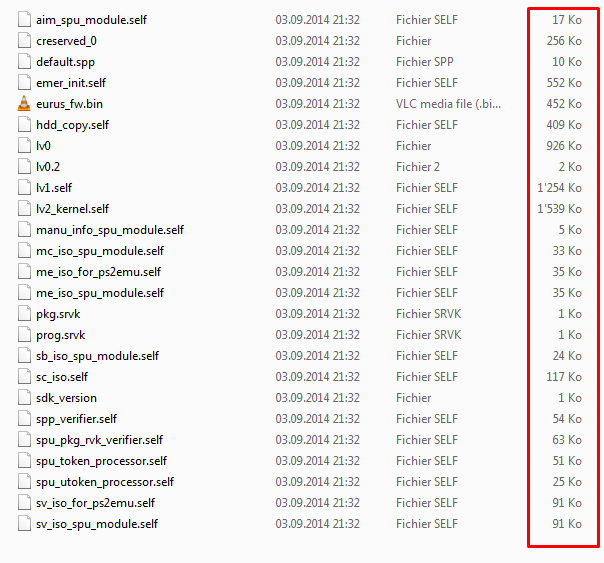Image resolution: width=604 pixels, height=563 pixels.
Task: Select the default.spp file name
Action: [65, 62]
